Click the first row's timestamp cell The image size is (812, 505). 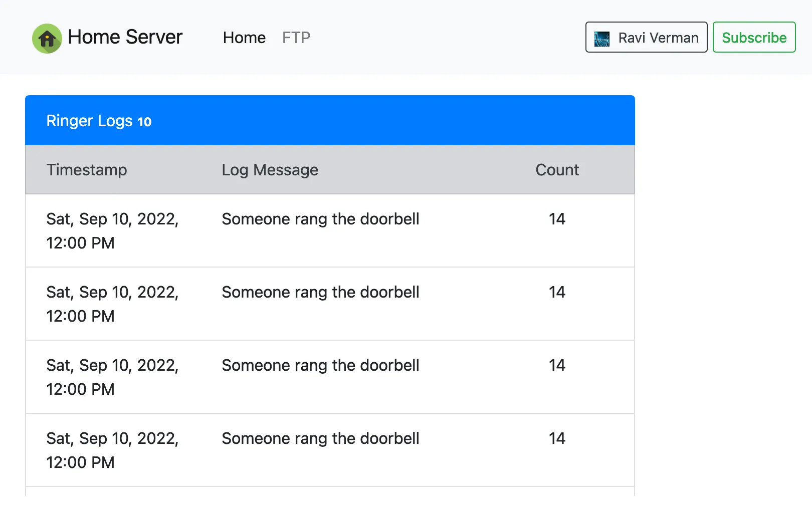coord(112,230)
